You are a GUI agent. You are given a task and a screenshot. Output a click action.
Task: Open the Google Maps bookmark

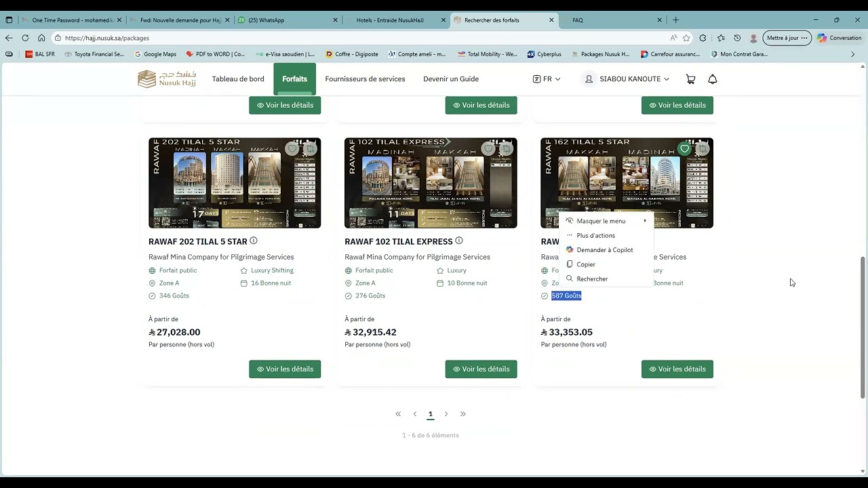[x=155, y=54]
